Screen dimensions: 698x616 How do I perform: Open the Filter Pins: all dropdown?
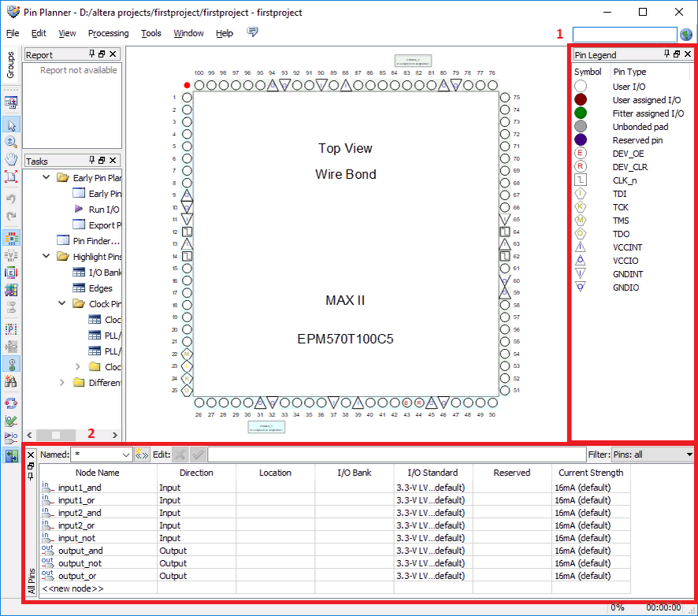coord(689,455)
